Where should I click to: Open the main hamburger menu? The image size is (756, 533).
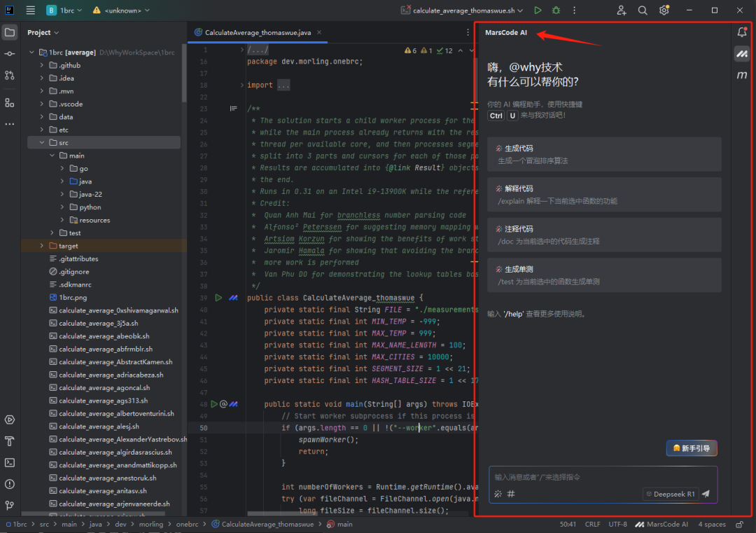point(30,10)
